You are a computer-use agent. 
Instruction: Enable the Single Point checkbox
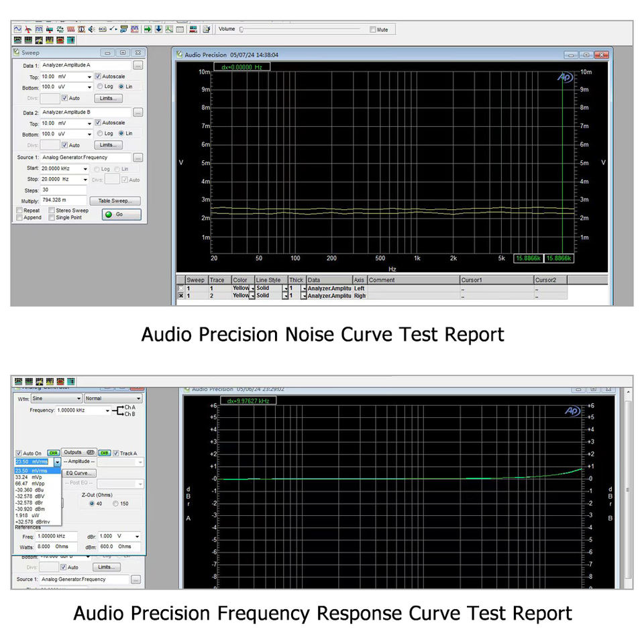(x=52, y=217)
